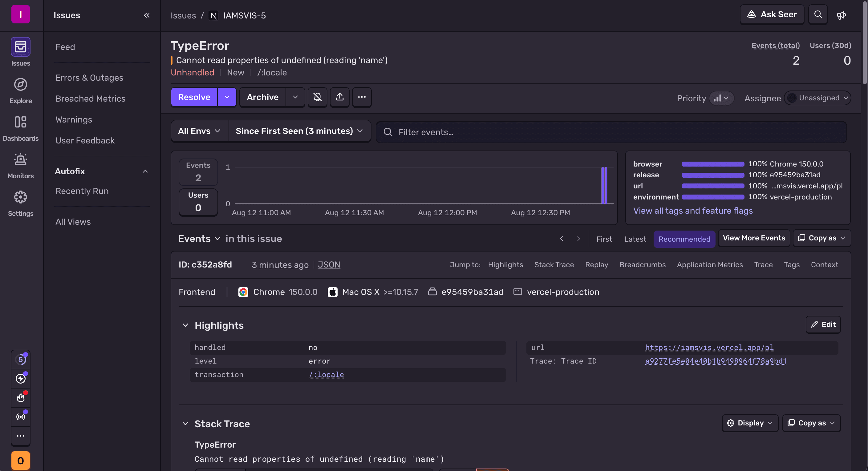Image resolution: width=868 pixels, height=471 pixels.
Task: Collapse the Highlights section
Action: tap(185, 325)
